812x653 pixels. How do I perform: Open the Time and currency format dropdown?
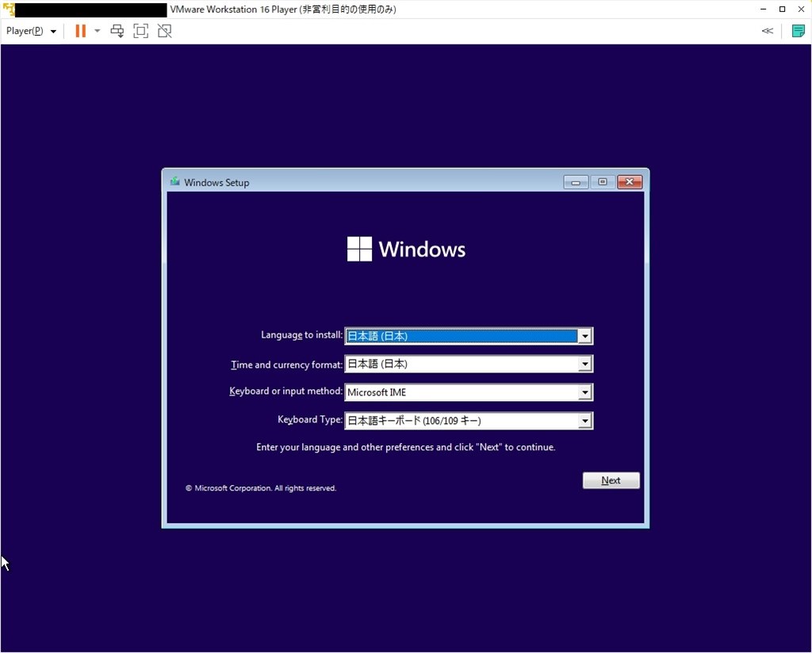point(584,364)
